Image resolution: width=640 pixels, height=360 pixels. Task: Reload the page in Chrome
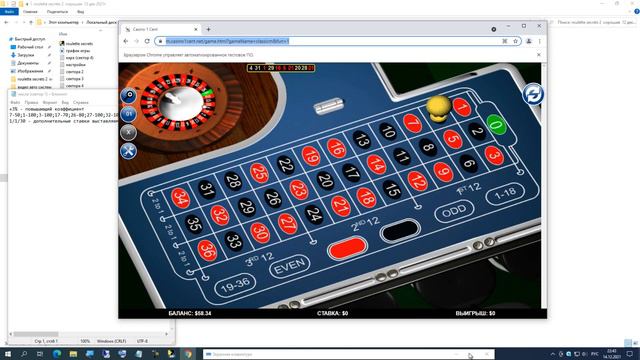tap(147, 41)
